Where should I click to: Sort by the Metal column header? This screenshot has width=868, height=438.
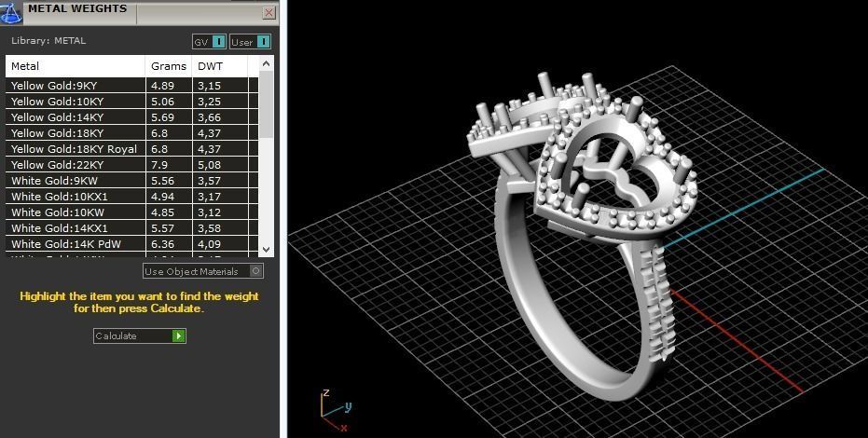[76, 66]
